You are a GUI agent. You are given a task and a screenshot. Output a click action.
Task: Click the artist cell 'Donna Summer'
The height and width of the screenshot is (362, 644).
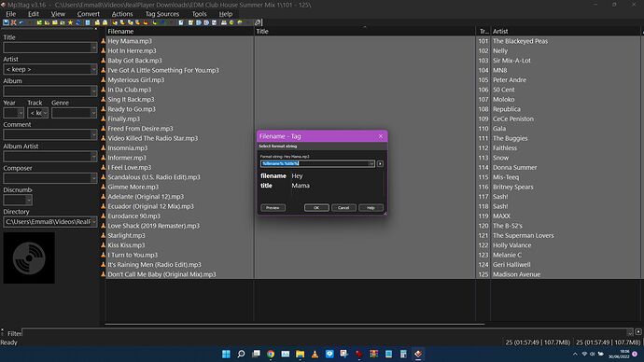pos(514,167)
